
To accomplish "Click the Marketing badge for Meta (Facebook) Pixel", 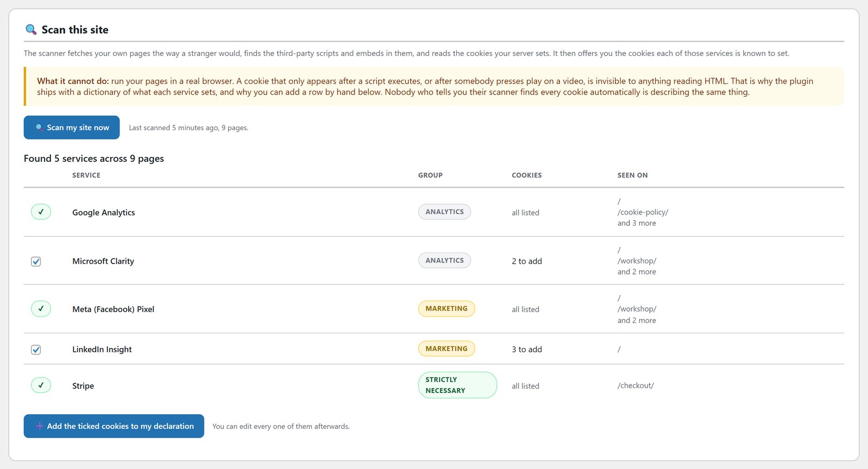I will (446, 308).
